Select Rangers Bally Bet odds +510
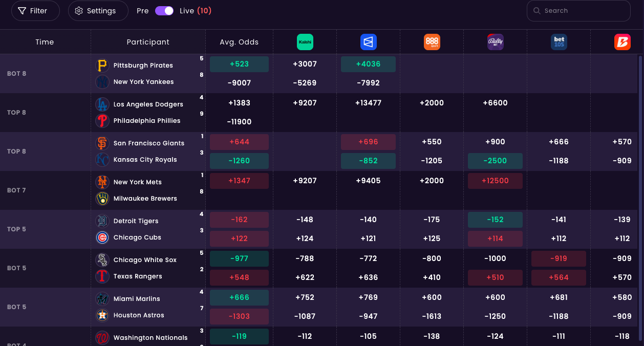Image resolution: width=644 pixels, height=346 pixels. click(495, 277)
